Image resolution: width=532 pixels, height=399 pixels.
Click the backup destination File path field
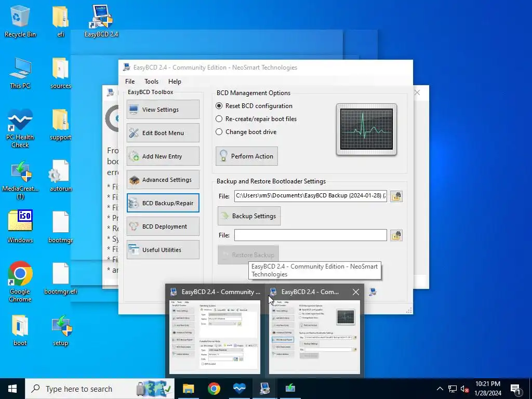311,196
